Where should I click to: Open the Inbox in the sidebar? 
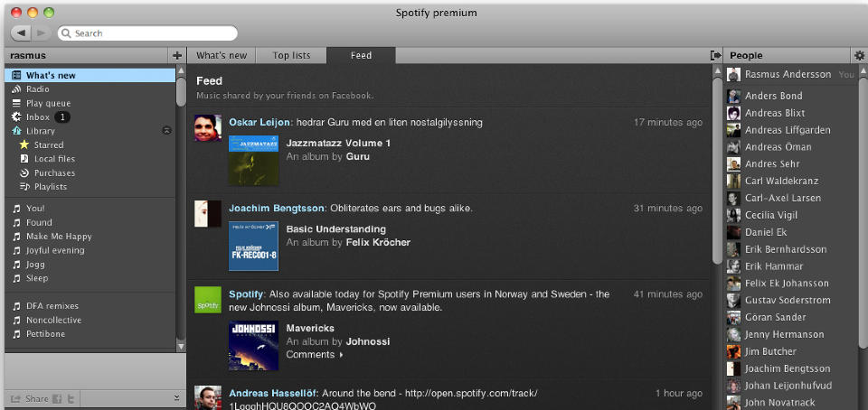[90, 117]
